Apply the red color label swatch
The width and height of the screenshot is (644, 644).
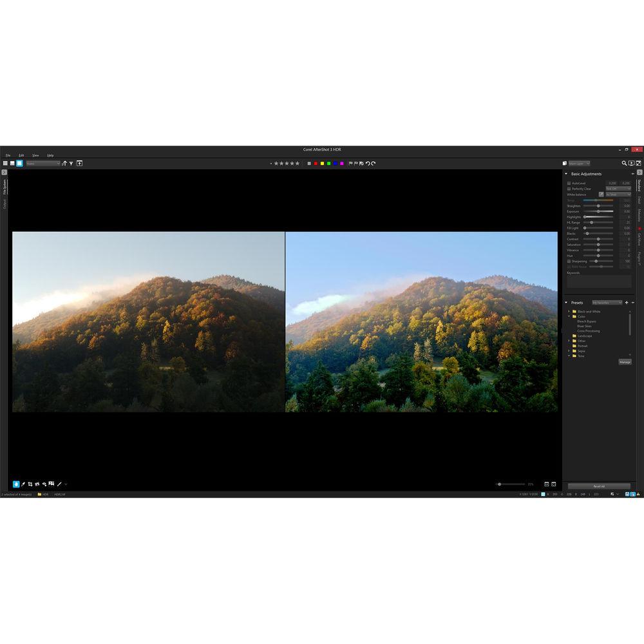[x=316, y=164]
